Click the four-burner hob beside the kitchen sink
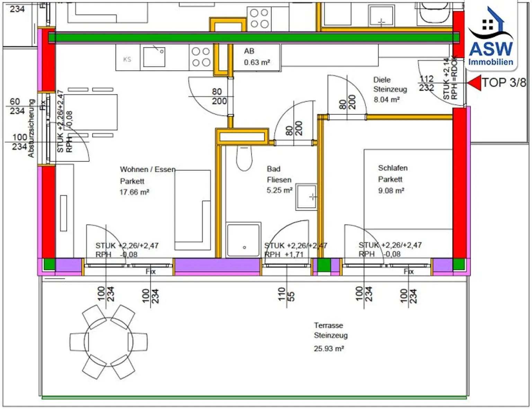This screenshot has height=409, width=532. [201, 57]
